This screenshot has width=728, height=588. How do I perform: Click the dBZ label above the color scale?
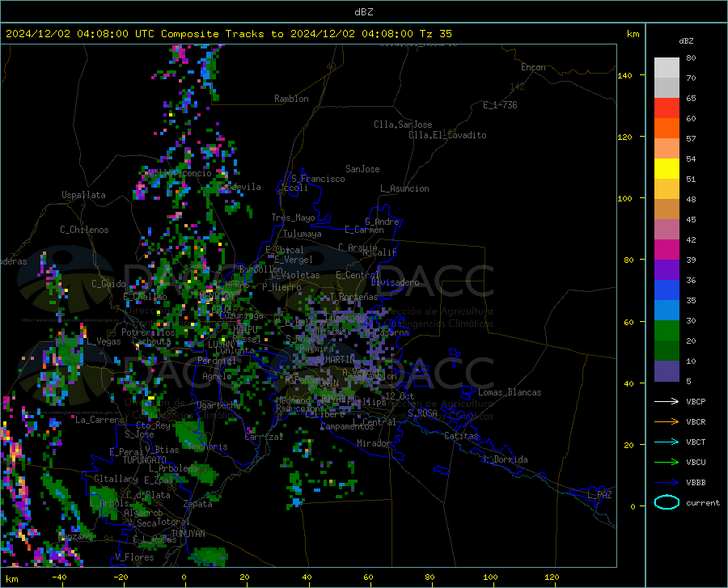pos(686,40)
